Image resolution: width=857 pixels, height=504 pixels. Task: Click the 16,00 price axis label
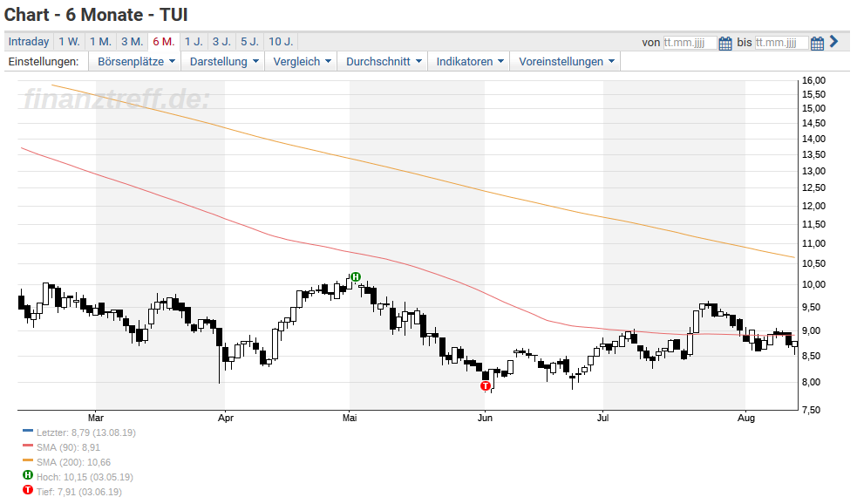pos(813,80)
